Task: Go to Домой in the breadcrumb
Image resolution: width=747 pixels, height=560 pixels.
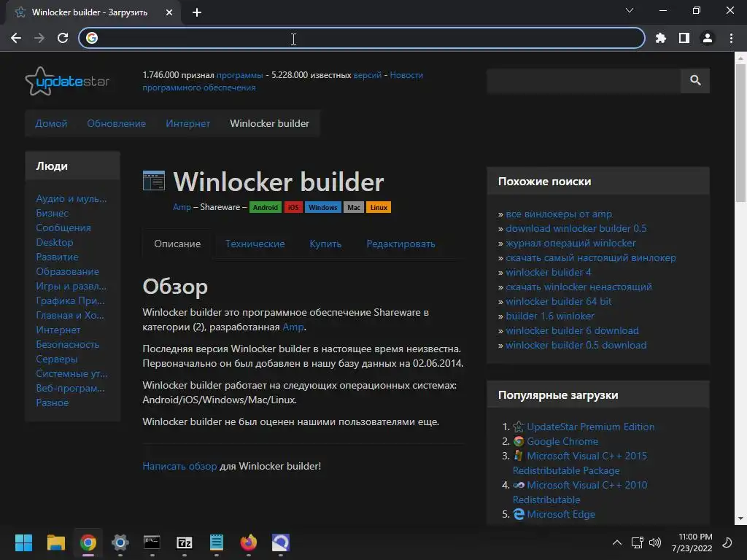Action: click(51, 123)
